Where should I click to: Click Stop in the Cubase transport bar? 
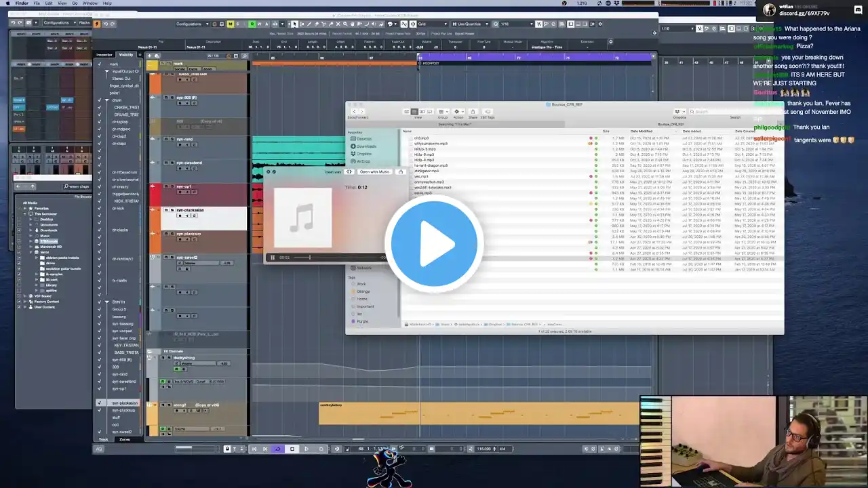click(x=292, y=449)
